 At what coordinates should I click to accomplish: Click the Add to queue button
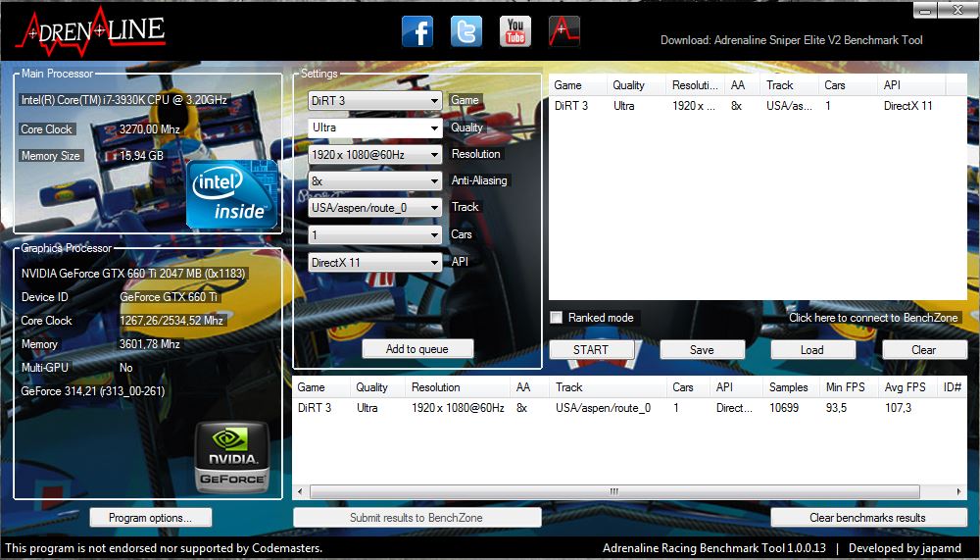tap(417, 349)
